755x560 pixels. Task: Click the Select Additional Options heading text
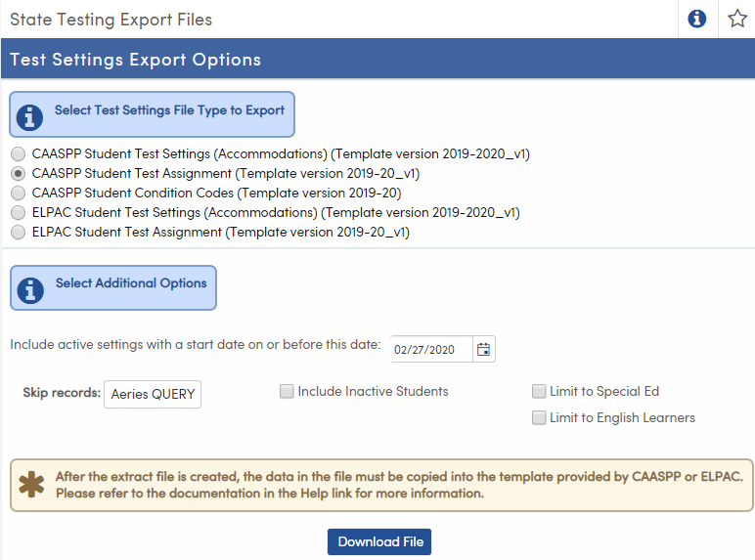coord(131,282)
